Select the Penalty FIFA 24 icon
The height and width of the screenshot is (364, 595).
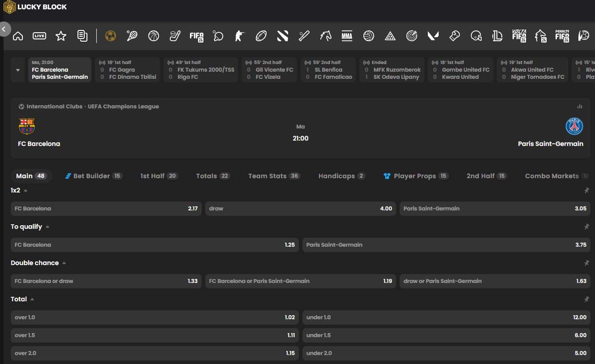tap(562, 36)
